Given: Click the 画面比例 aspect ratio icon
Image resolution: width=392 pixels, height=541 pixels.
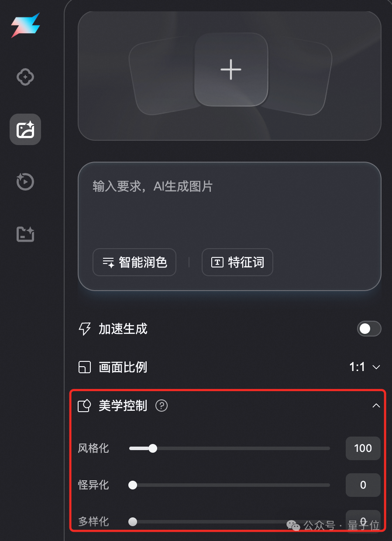Looking at the screenshot, I should (84, 368).
